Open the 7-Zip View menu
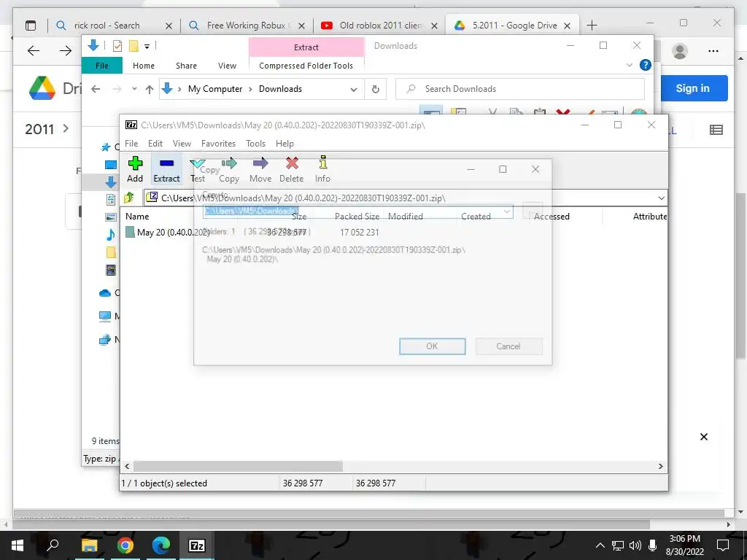This screenshot has width=747, height=560. (x=182, y=144)
